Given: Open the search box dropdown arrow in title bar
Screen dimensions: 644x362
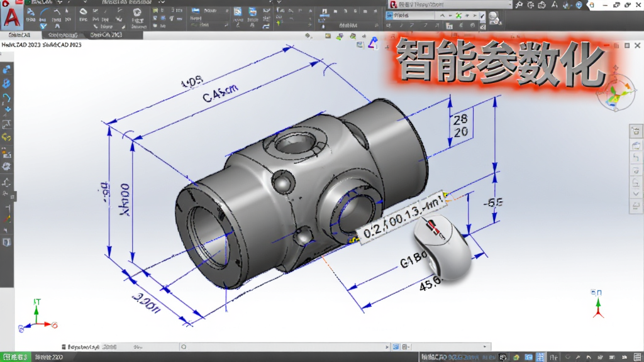Looking at the screenshot, I should (509, 4).
